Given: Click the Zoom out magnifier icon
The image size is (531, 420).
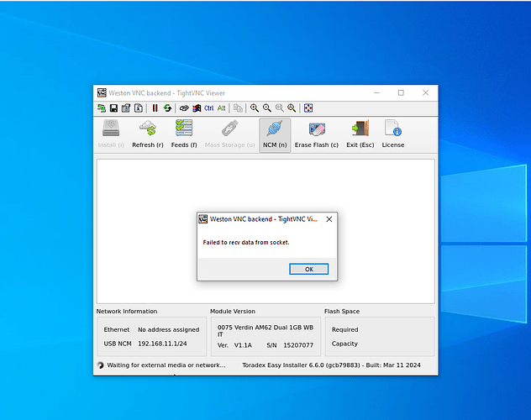Looking at the screenshot, I should pos(267,108).
